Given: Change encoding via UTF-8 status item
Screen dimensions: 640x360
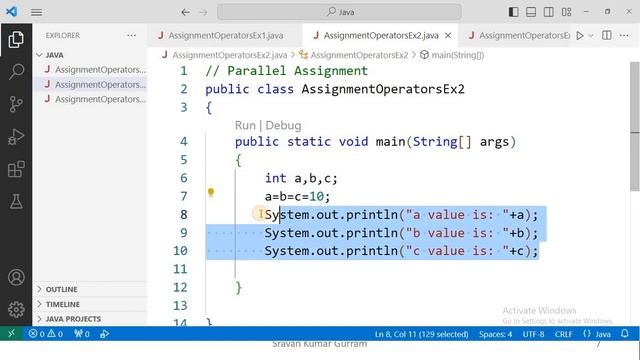Looking at the screenshot, I should 533,334.
